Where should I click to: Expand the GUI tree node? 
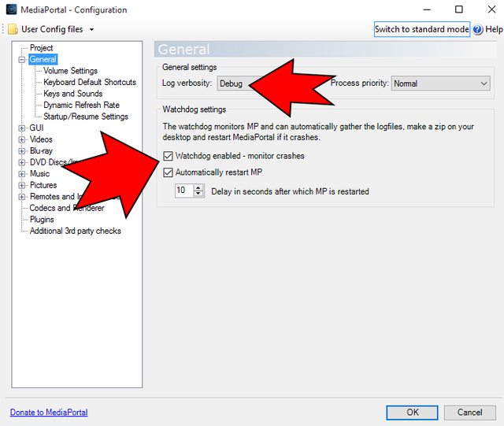[21, 128]
